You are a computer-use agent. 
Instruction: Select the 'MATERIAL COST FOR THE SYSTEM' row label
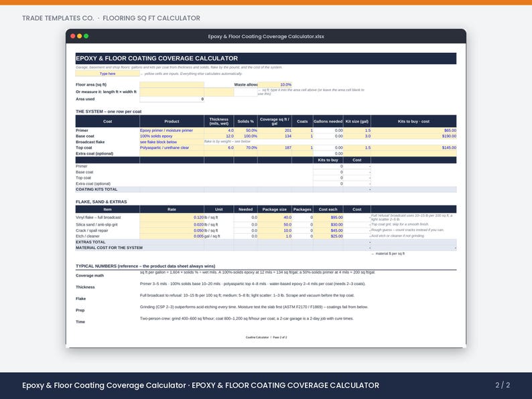109,248
